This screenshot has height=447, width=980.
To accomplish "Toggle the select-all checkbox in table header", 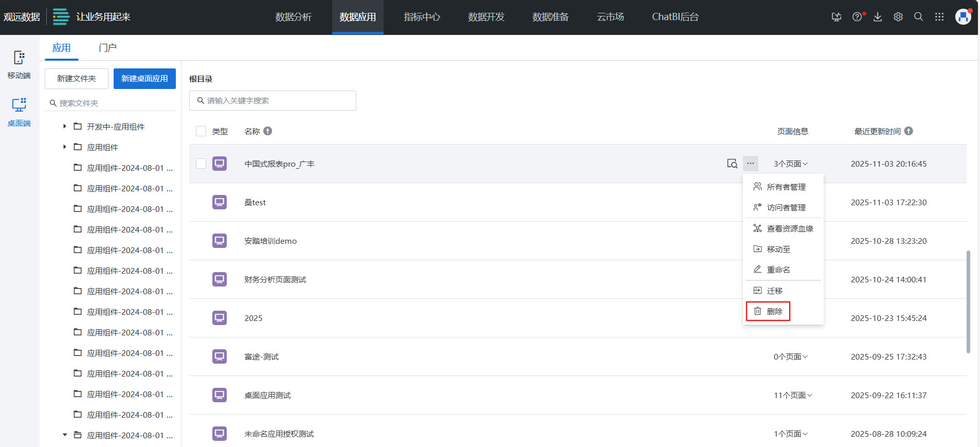I will 201,131.
